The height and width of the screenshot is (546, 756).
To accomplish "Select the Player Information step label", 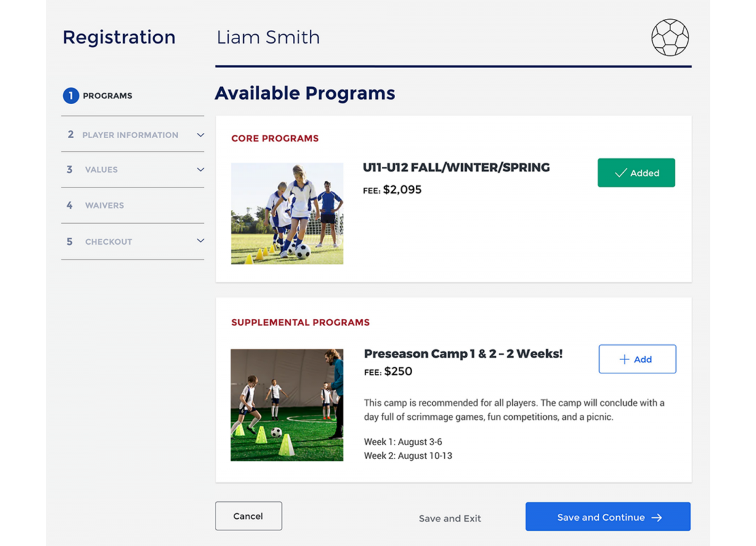I will click(x=130, y=135).
